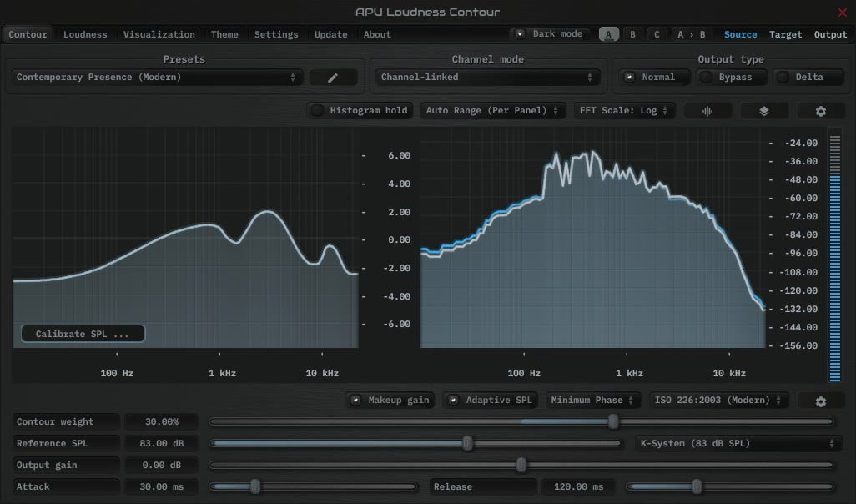Click the Calibrate SPL button

(83, 334)
